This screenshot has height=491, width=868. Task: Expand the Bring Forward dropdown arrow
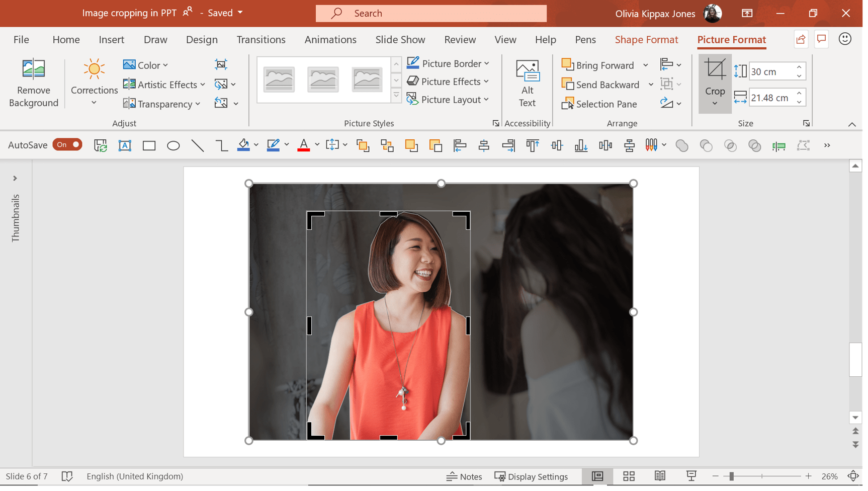point(646,65)
